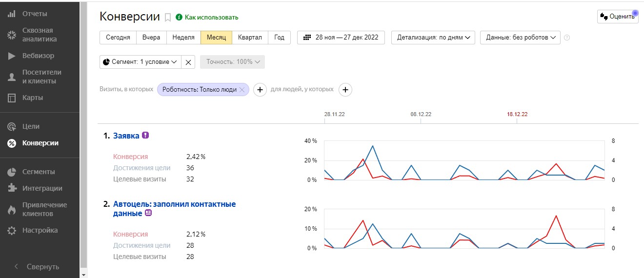Open the Заявка goal link
644x278 pixels.
click(126, 136)
